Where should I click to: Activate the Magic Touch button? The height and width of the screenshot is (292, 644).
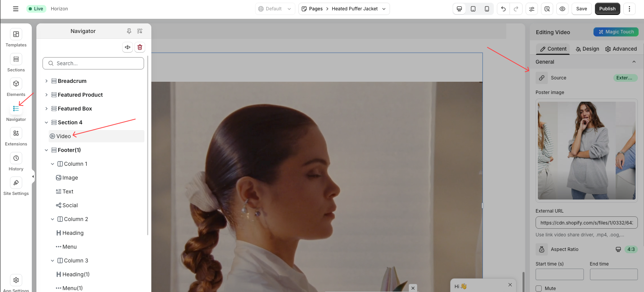tap(616, 32)
